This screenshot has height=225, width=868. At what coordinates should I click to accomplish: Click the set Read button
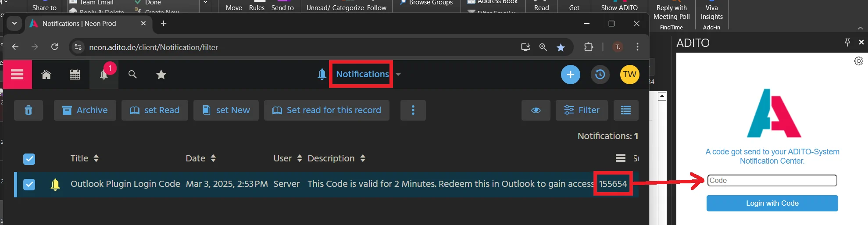(155, 110)
